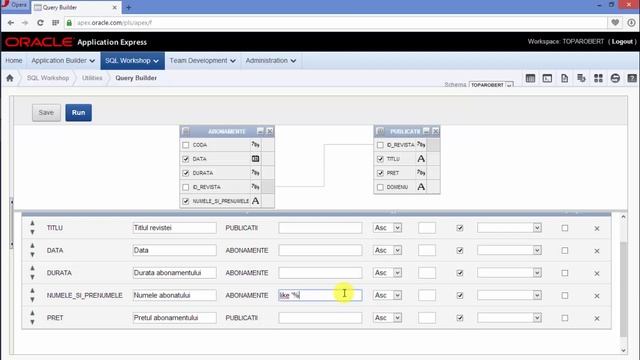The image size is (640, 360).
Task: Open the SQL Commands toolbar icon
Action: point(547,78)
